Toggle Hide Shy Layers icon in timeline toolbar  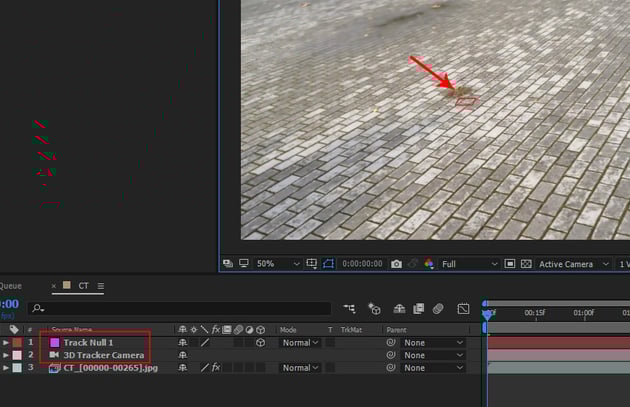point(399,309)
